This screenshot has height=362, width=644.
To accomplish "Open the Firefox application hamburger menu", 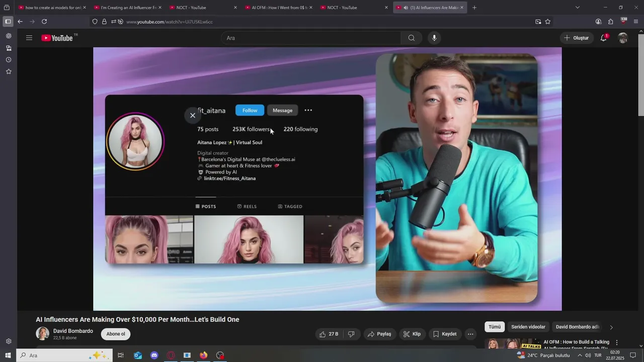I will (636, 22).
